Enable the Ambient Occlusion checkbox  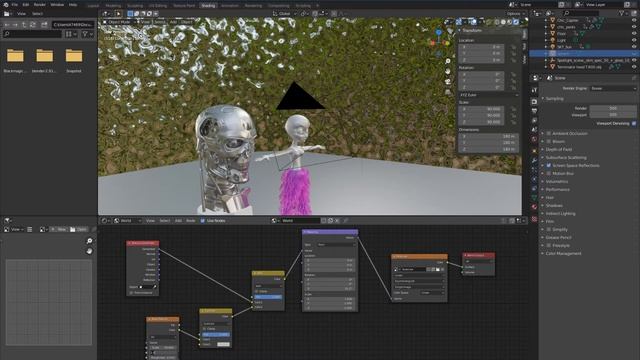[x=549, y=133]
